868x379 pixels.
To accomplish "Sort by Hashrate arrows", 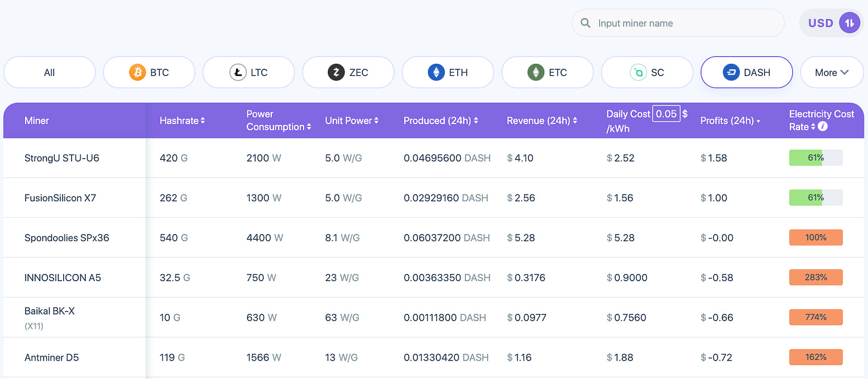I will [x=203, y=121].
